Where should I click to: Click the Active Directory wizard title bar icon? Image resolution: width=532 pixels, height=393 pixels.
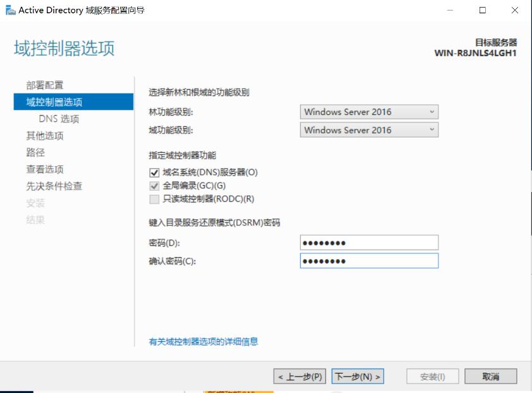click(9, 10)
